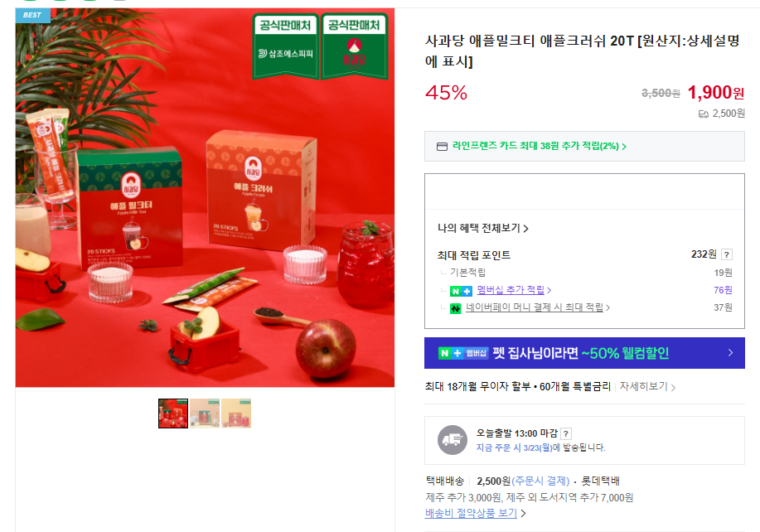The image size is (760, 532).
Task: Click the BEST badge on the product image
Action: click(32, 16)
